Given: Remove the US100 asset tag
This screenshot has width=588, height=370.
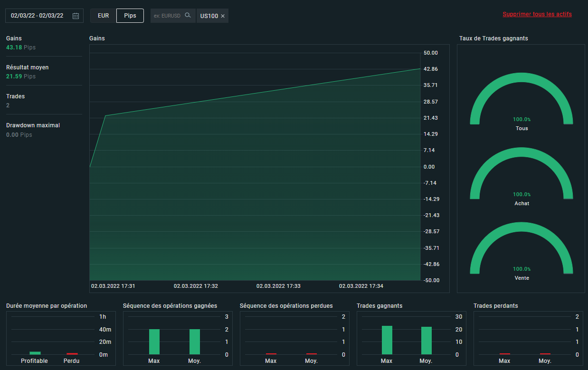Looking at the screenshot, I should [223, 16].
